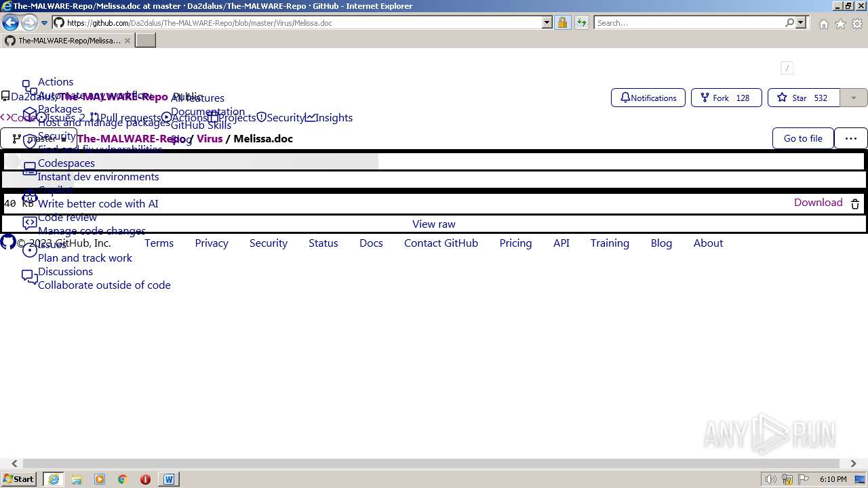
Task: Open the Code repo tab
Action: [x=18, y=117]
